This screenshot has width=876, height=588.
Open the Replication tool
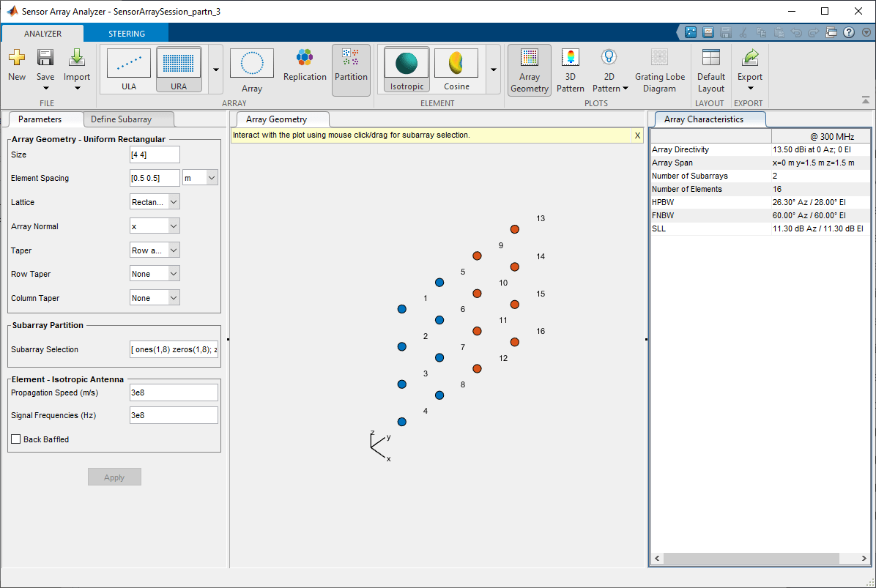click(x=305, y=66)
